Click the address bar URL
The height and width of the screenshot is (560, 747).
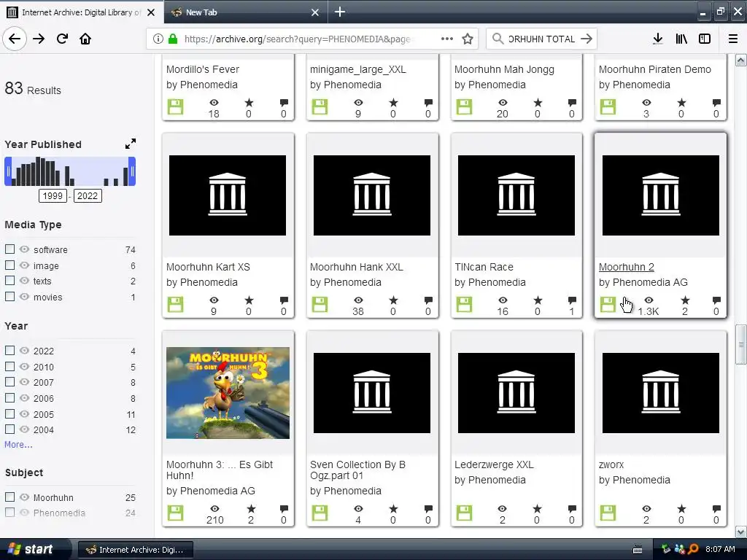[298, 39]
